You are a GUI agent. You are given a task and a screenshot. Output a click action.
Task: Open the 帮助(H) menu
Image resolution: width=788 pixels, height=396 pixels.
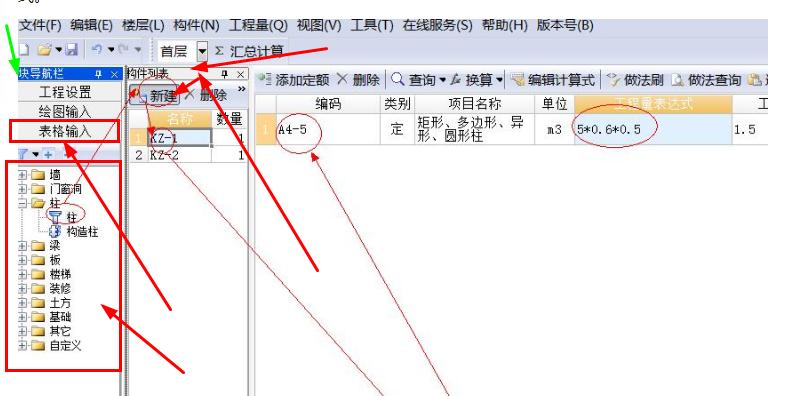[x=505, y=25]
